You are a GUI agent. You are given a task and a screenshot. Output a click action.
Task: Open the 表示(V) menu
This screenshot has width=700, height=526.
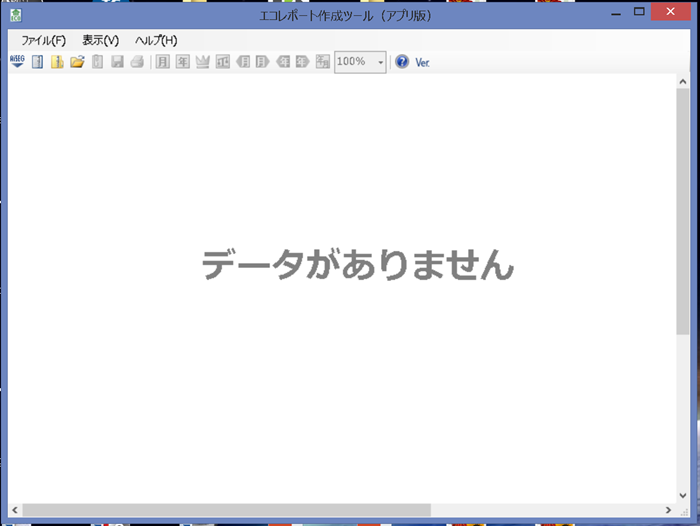(101, 41)
